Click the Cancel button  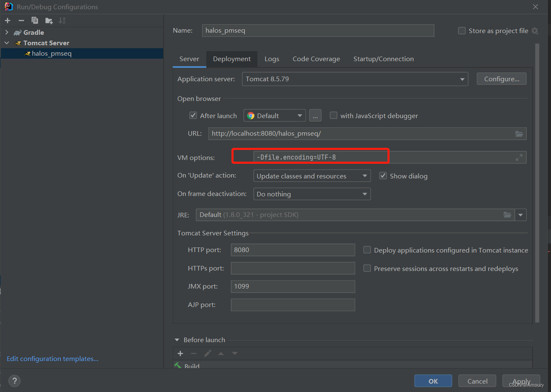[x=477, y=381]
